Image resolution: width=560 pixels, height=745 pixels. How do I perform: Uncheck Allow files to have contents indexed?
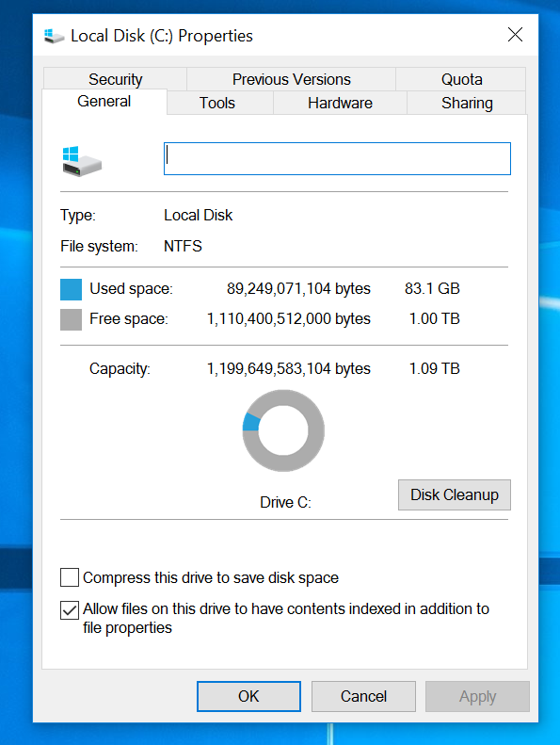(x=70, y=610)
